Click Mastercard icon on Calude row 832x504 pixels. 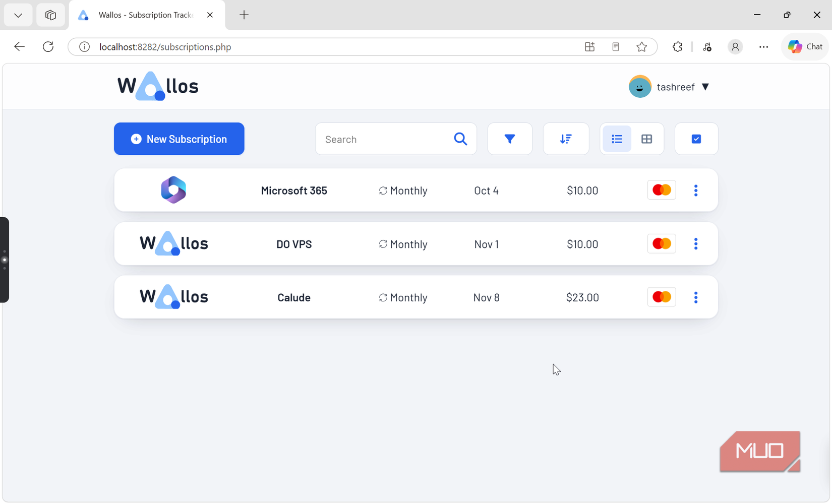pos(662,297)
